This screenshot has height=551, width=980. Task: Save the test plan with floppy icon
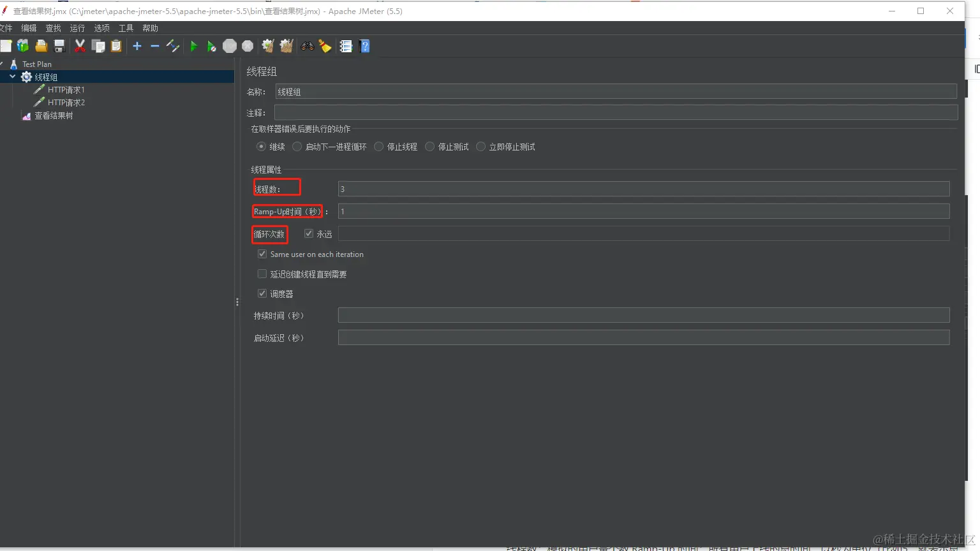tap(59, 46)
